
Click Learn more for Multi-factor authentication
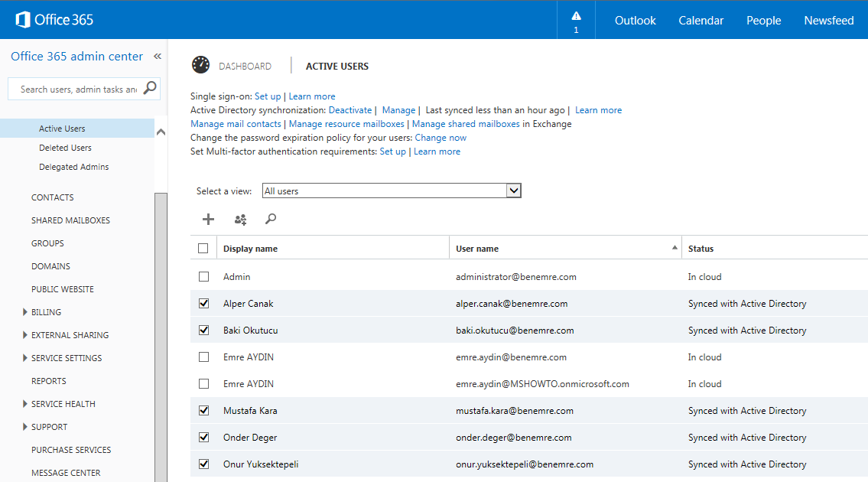437,151
